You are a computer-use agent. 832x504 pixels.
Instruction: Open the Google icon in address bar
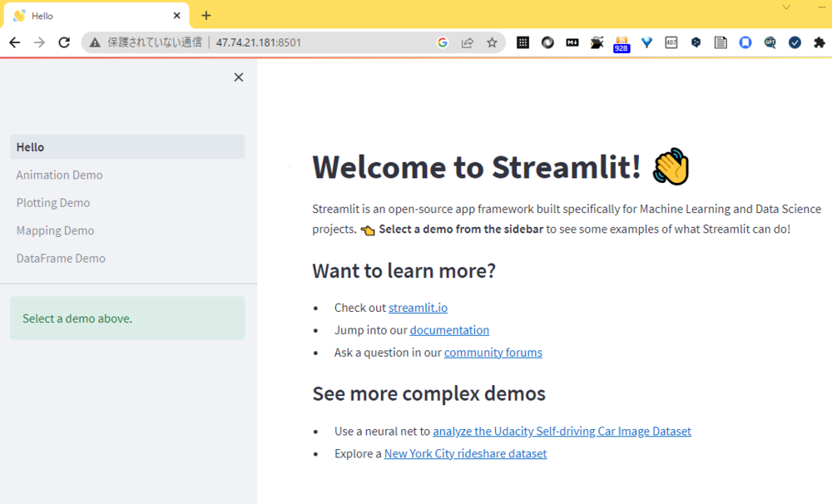(443, 42)
